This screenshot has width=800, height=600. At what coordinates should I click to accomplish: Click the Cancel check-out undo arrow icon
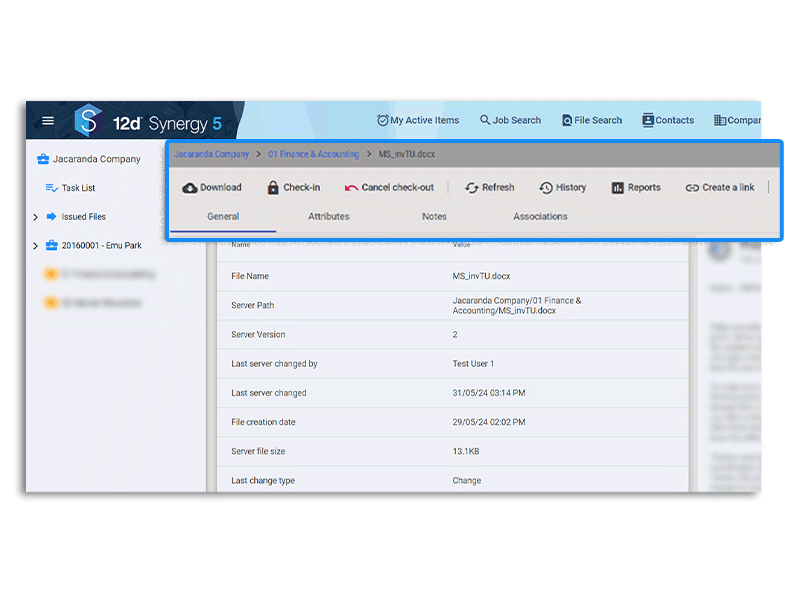pos(351,188)
